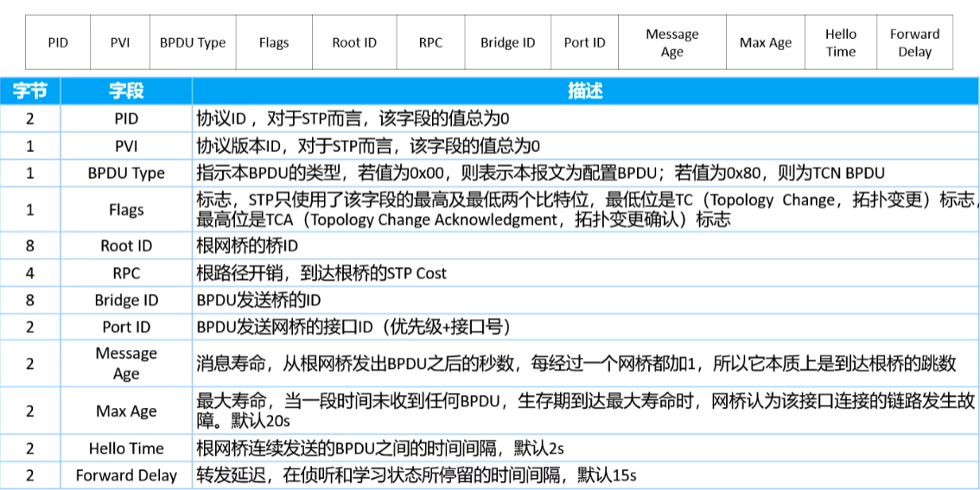Image resolution: width=980 pixels, height=490 pixels.
Task: Select the Port ID box in the diagram
Action: (584, 43)
